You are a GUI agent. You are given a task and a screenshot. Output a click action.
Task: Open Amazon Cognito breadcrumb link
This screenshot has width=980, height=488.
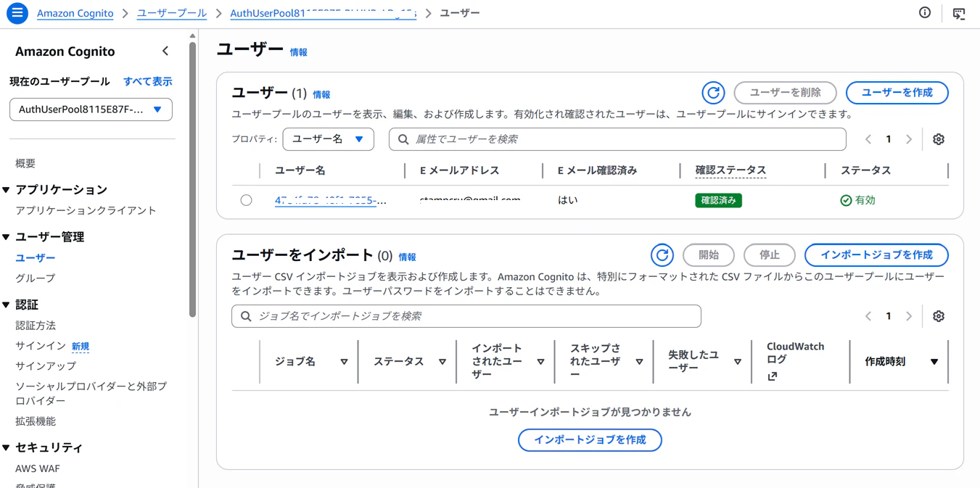(75, 13)
